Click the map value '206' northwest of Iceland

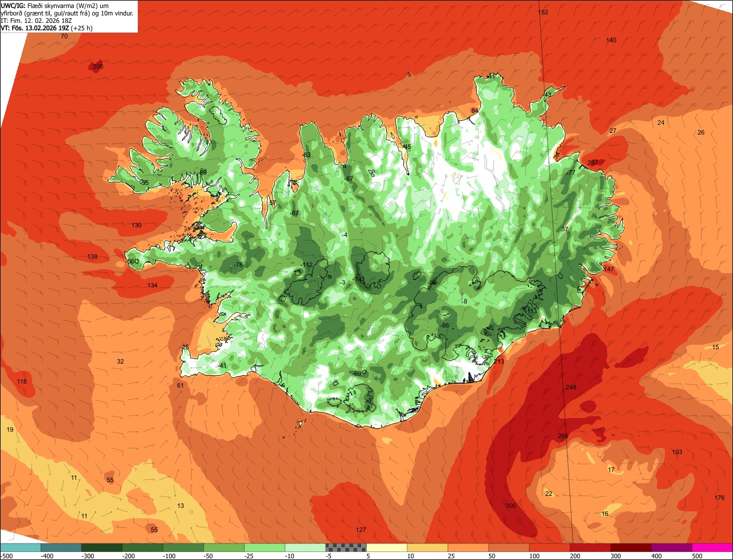(98, 67)
